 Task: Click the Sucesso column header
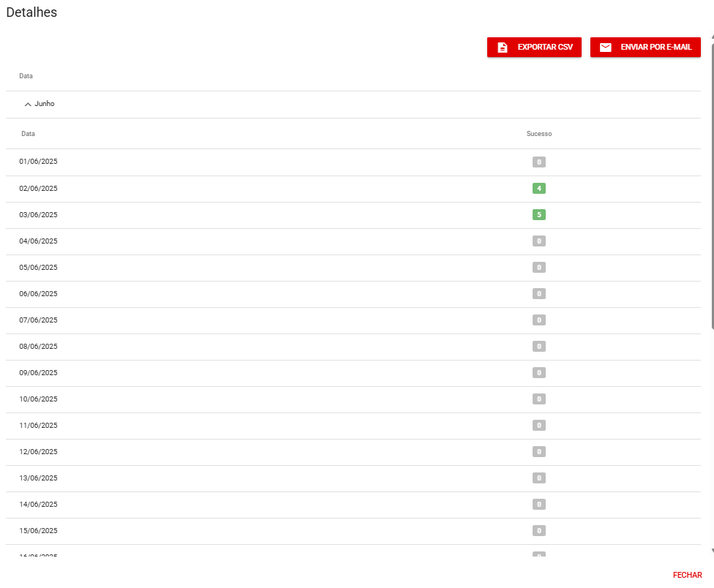point(539,135)
